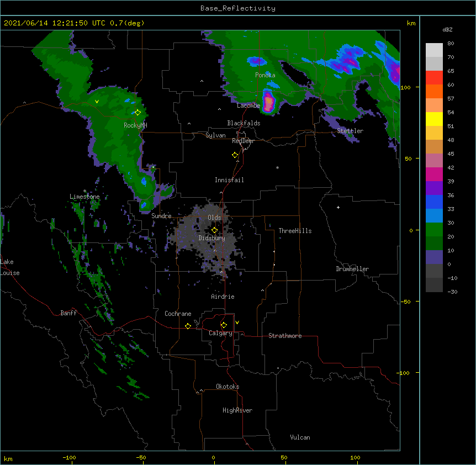476x465 pixels.
Task: Click the 100 tick on right vertical axis
Action: click(405, 87)
